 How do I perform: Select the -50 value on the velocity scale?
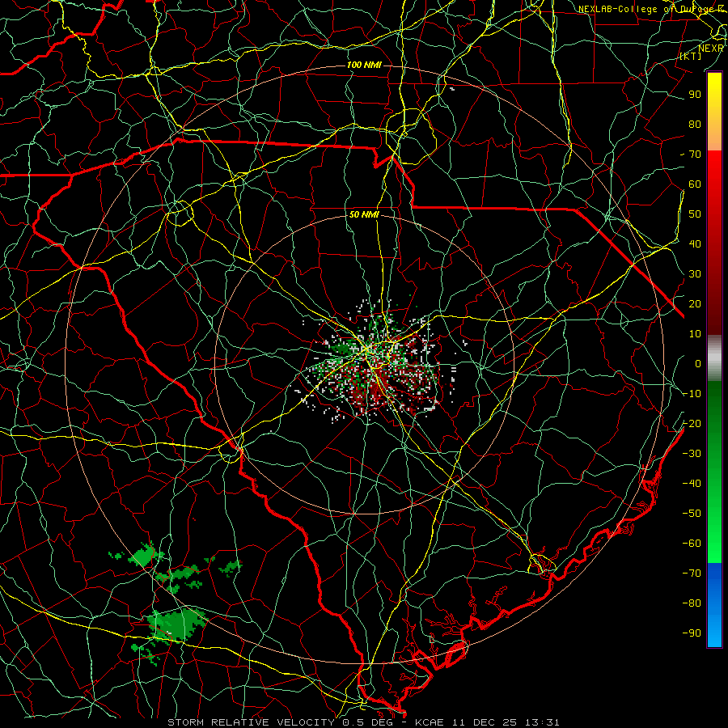point(692,514)
